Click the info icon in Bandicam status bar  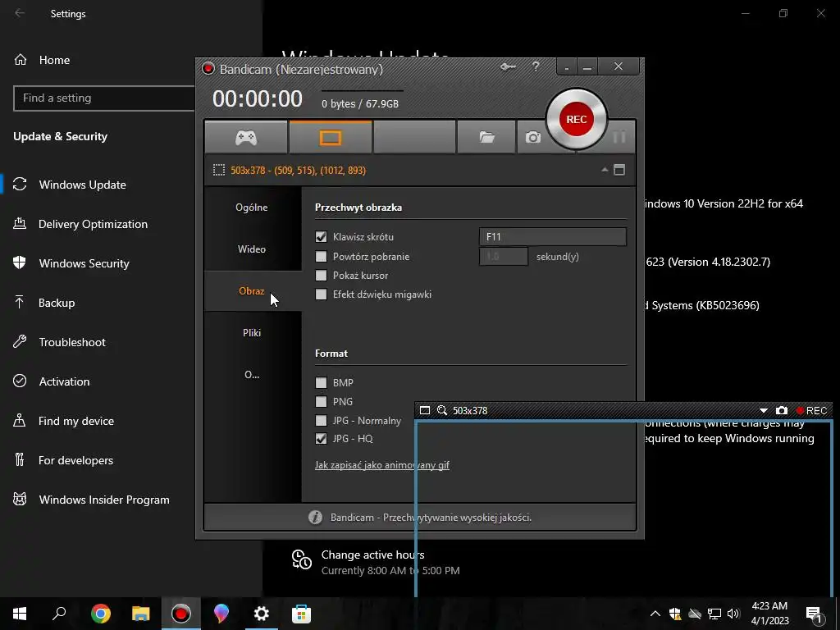tap(315, 517)
